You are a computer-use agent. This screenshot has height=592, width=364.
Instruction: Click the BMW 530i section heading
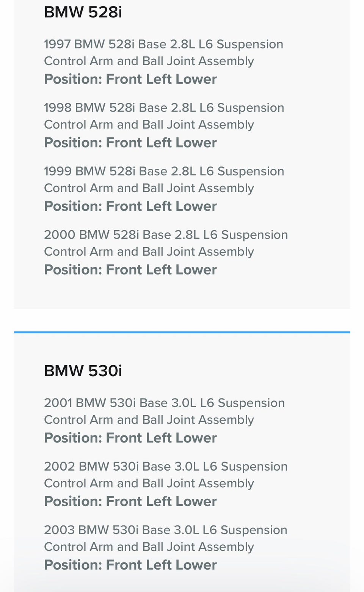pyautogui.click(x=83, y=371)
